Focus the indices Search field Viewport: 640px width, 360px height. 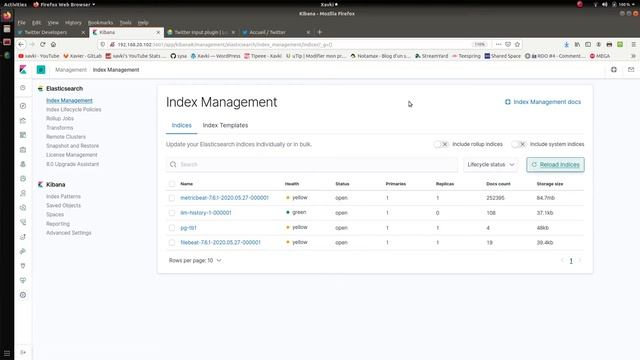312,164
